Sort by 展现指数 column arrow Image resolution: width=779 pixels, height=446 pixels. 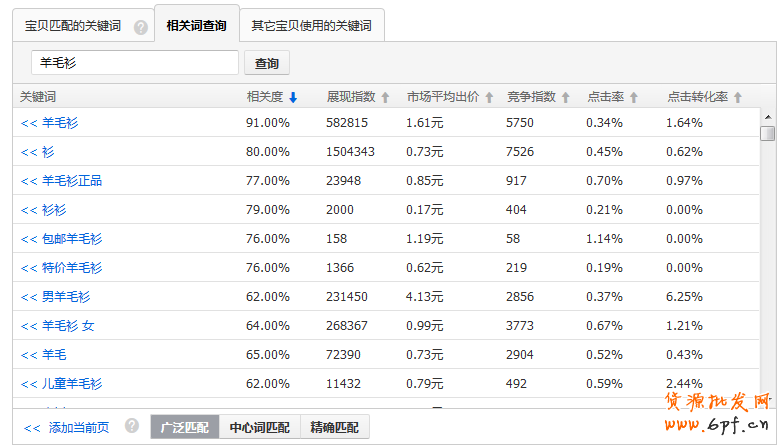pyautogui.click(x=385, y=98)
